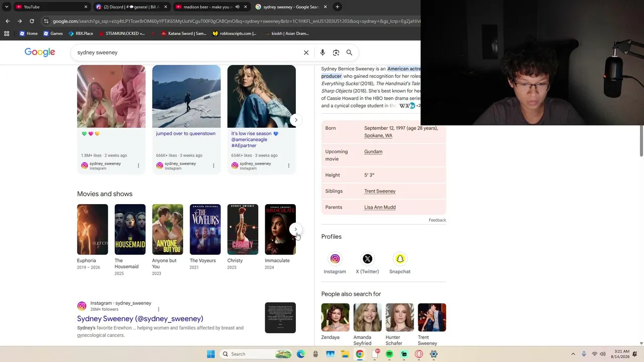Launch Microsoft Edge from the taskbar

pos(301,354)
